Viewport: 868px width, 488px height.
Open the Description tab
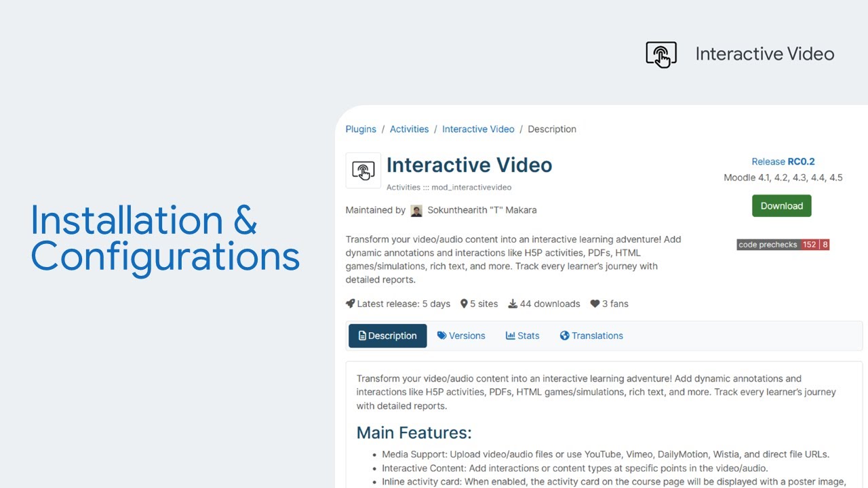(x=388, y=335)
